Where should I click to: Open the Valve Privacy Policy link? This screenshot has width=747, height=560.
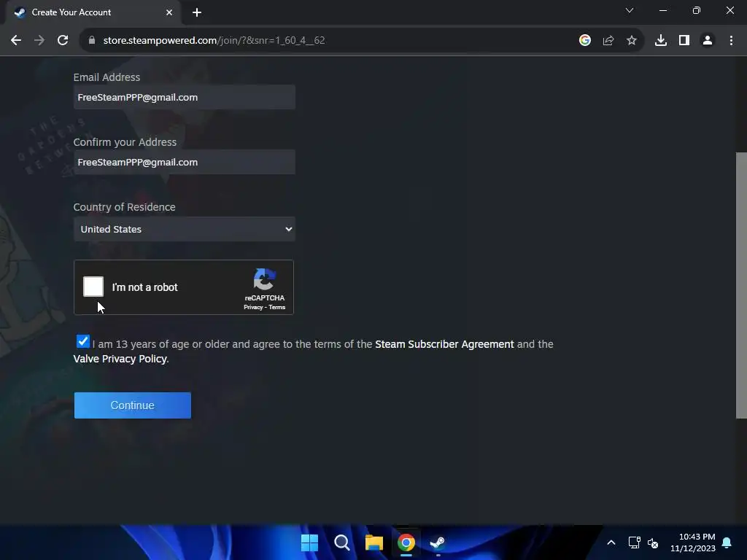coord(120,359)
